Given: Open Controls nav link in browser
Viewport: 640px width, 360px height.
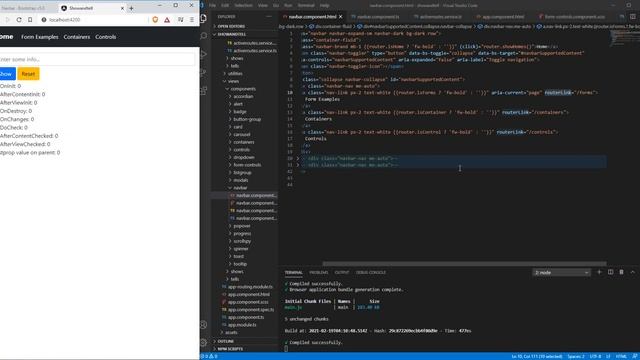Looking at the screenshot, I should [x=106, y=37].
